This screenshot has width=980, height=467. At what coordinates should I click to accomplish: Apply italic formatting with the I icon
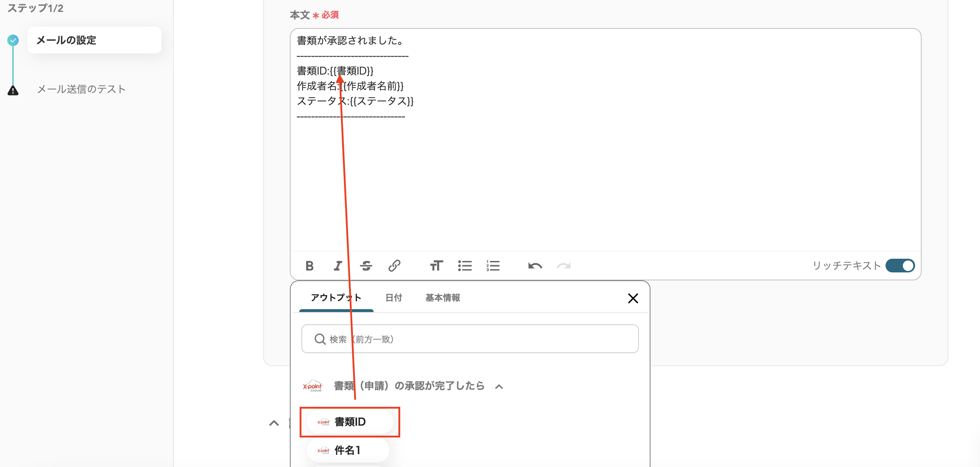pos(337,266)
